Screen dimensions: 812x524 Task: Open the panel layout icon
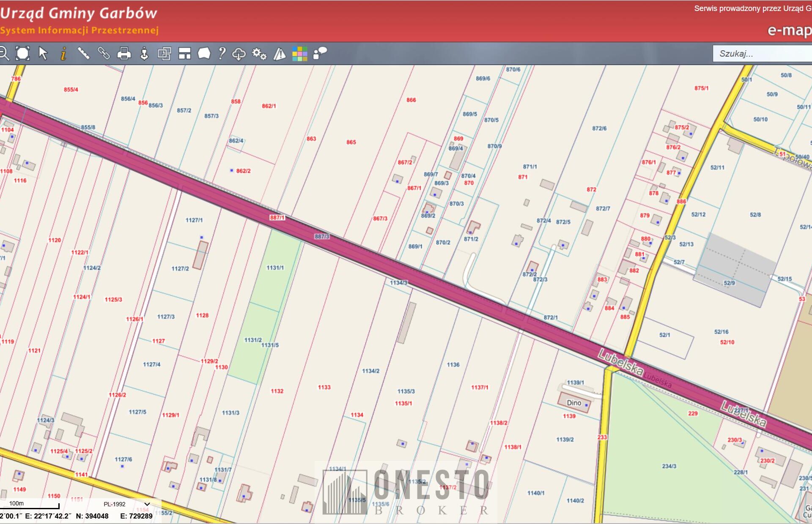pyautogui.click(x=184, y=54)
